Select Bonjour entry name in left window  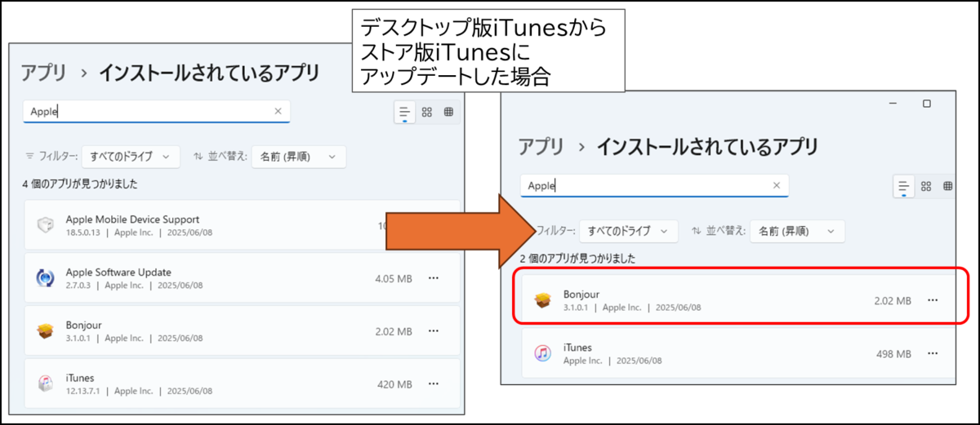pos(83,325)
